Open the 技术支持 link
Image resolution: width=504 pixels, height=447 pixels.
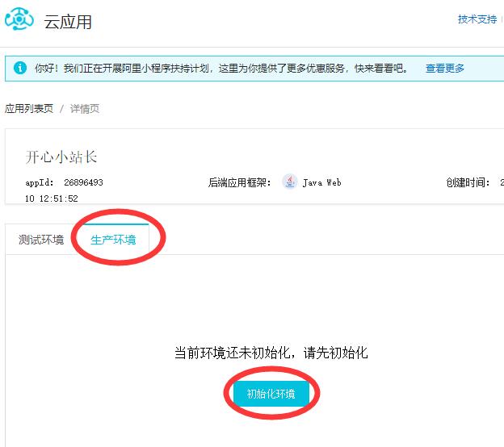[x=477, y=19]
